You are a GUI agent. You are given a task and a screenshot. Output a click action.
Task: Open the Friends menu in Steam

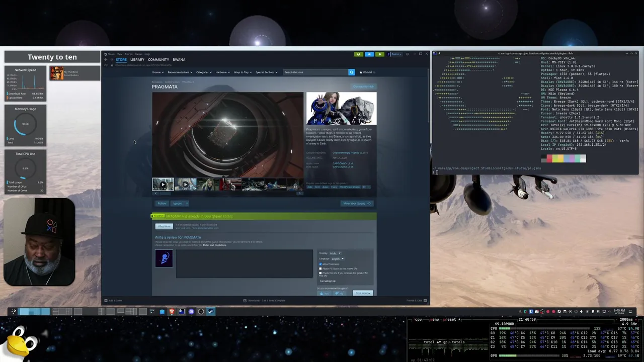[129, 54]
